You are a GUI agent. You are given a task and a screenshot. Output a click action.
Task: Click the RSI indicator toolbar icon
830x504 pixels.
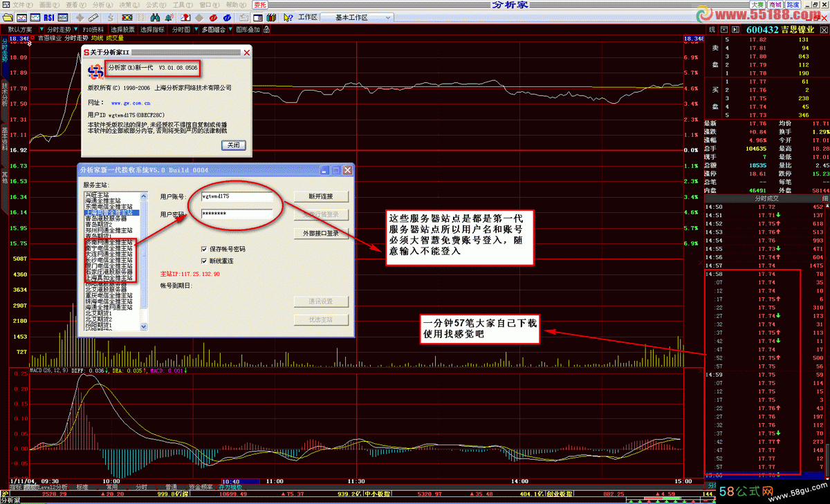pyautogui.click(x=49, y=17)
